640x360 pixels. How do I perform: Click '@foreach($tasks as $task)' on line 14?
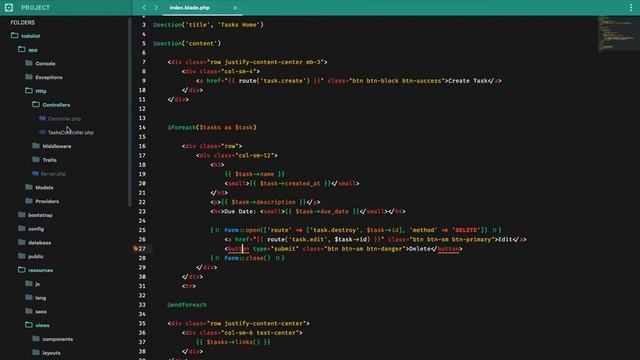pyautogui.click(x=212, y=127)
